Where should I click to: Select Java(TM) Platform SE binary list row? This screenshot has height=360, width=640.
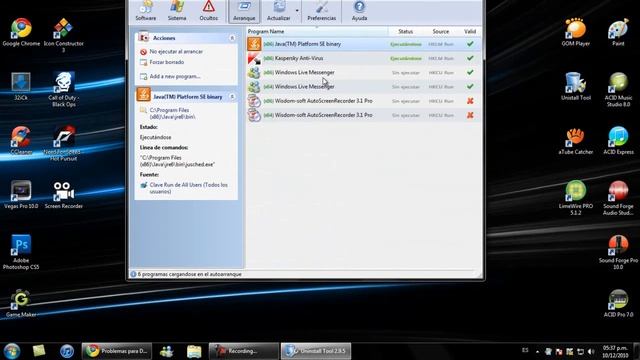[363, 44]
